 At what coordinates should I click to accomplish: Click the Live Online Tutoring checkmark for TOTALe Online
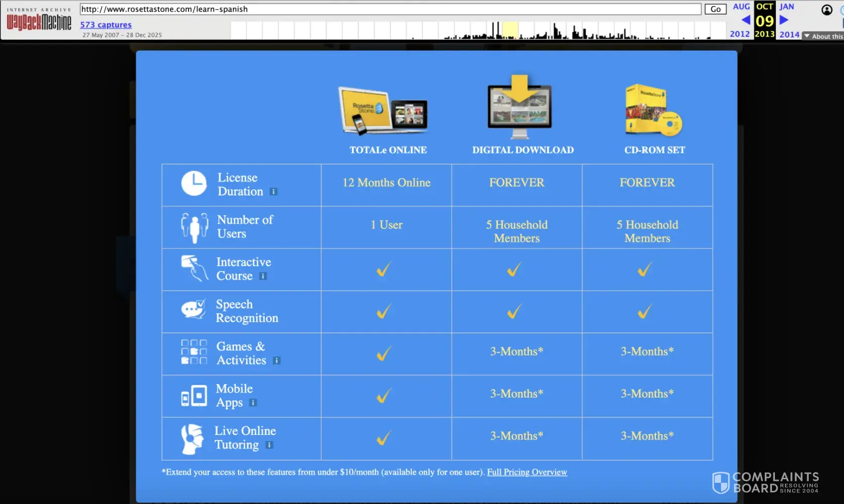384,438
